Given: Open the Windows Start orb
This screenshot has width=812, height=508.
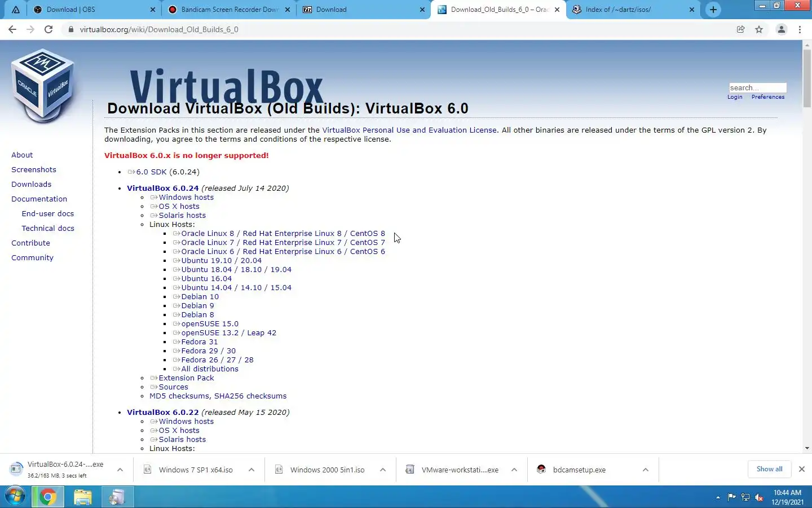Looking at the screenshot, I should tap(15, 497).
